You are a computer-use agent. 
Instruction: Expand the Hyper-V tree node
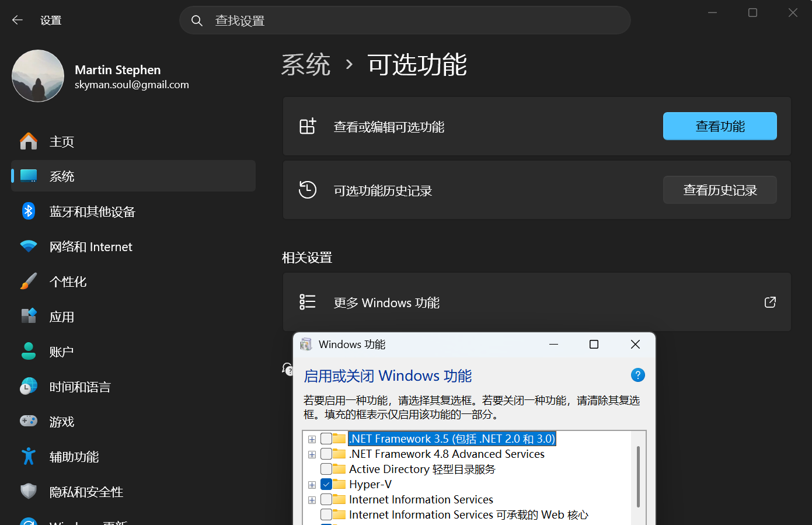click(312, 485)
